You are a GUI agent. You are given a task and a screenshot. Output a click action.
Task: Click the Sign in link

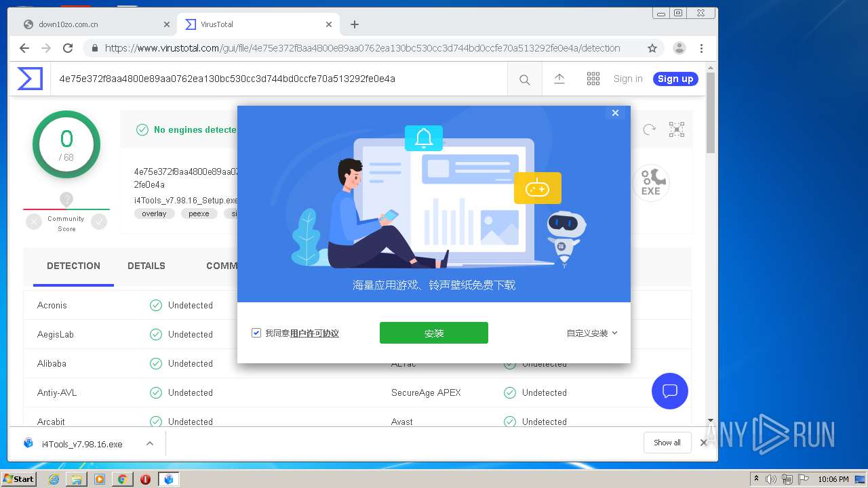(x=628, y=79)
